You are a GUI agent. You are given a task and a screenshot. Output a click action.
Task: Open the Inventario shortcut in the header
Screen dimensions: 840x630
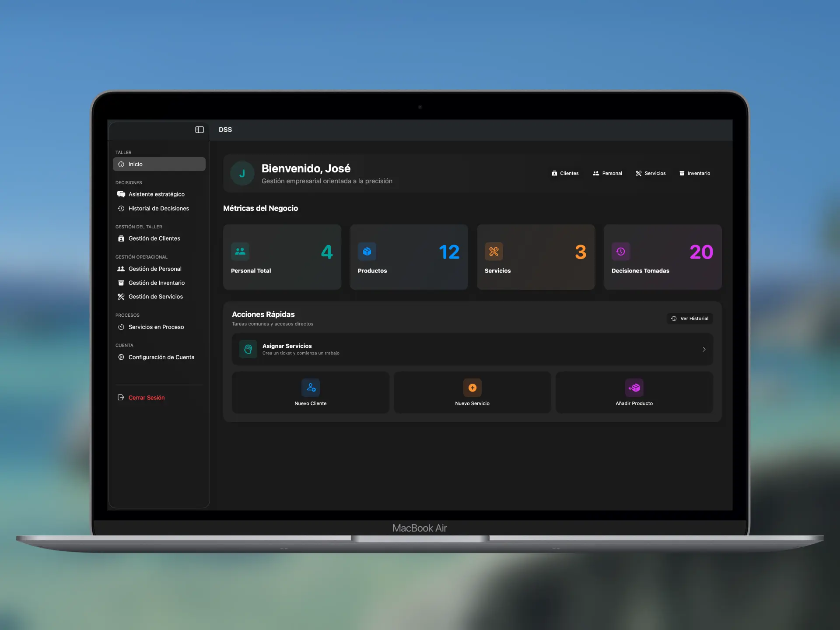click(x=695, y=173)
